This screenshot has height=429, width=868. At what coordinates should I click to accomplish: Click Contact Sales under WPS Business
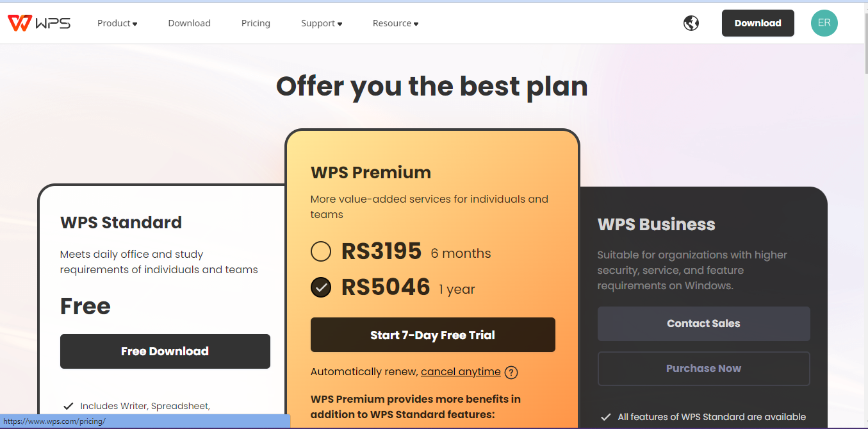(703, 323)
